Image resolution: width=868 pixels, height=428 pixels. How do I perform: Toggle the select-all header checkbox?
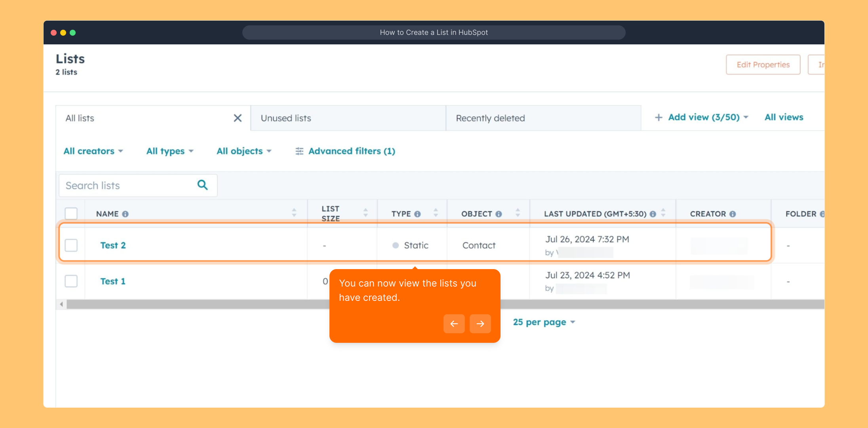(x=71, y=214)
